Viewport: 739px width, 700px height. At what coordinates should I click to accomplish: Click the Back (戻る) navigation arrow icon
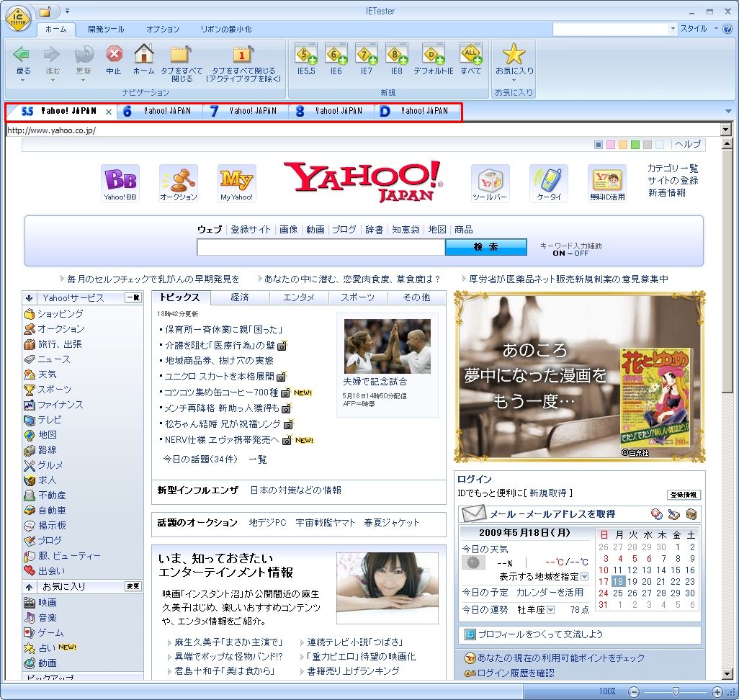22,55
